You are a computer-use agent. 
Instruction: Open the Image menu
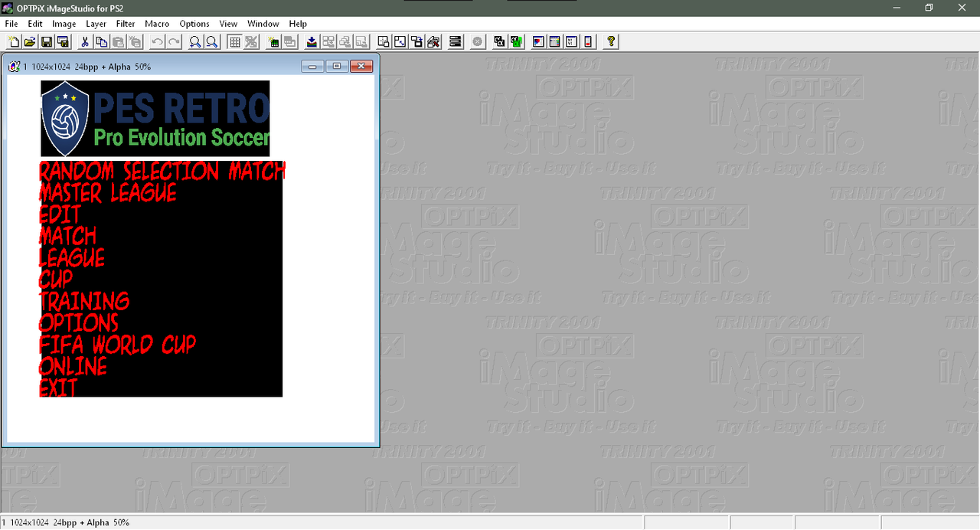coord(64,24)
